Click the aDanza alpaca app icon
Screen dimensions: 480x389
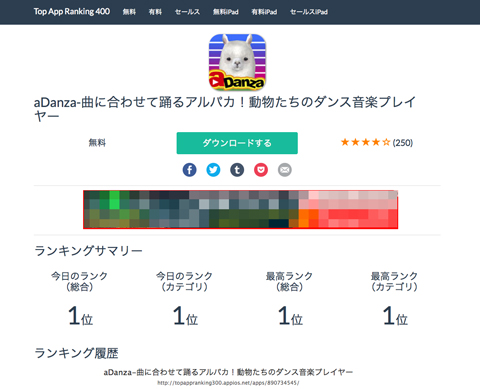tap(237, 62)
